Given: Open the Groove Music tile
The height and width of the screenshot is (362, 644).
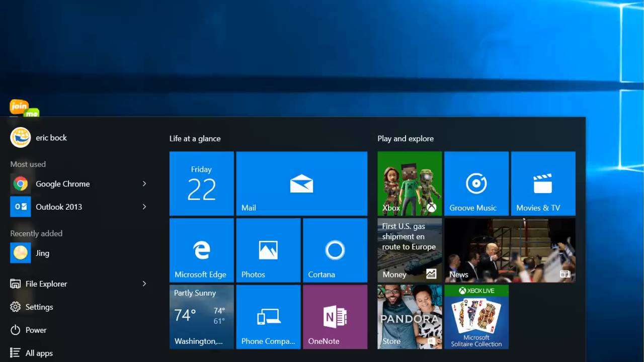Looking at the screenshot, I should [476, 184].
